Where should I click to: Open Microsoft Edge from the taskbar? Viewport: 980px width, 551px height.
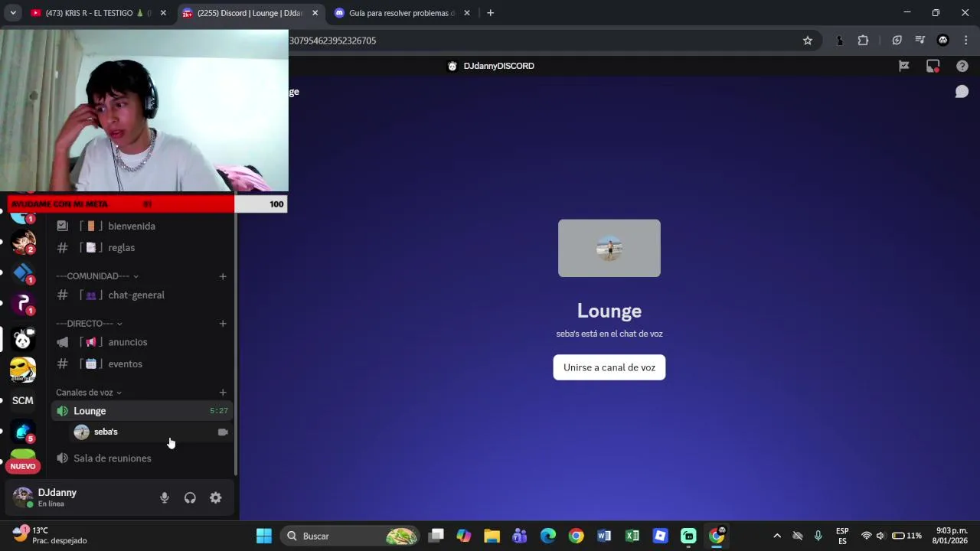pyautogui.click(x=548, y=536)
